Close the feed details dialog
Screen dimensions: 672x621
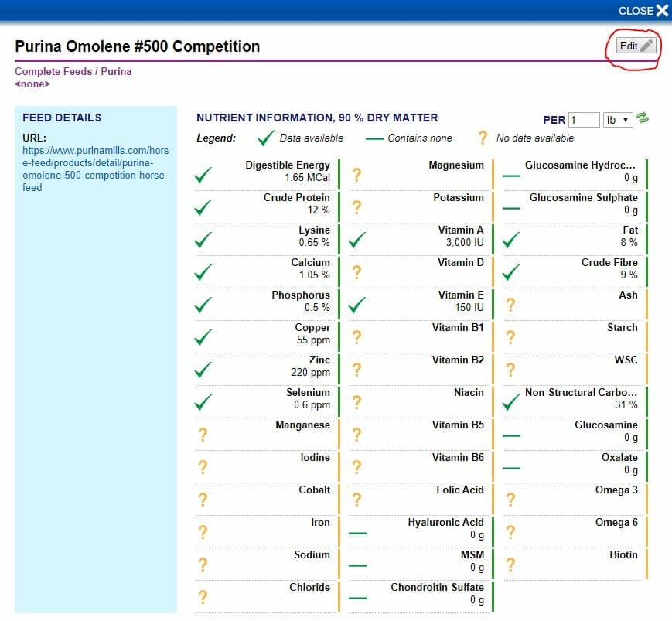tap(643, 11)
